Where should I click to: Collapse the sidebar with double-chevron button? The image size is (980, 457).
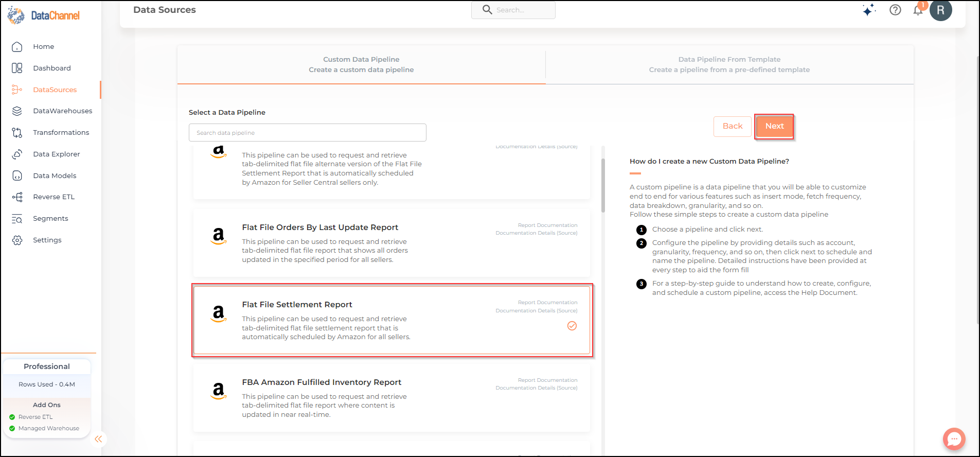[x=98, y=439]
